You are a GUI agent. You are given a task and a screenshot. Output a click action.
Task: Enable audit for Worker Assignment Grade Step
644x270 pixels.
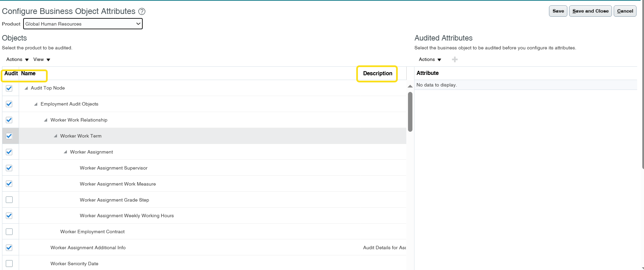click(x=9, y=200)
